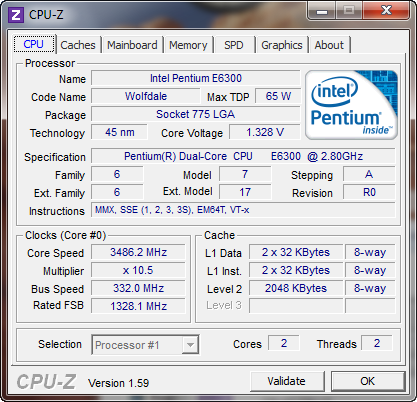Click the Technology value '45 nm'

coord(119,132)
